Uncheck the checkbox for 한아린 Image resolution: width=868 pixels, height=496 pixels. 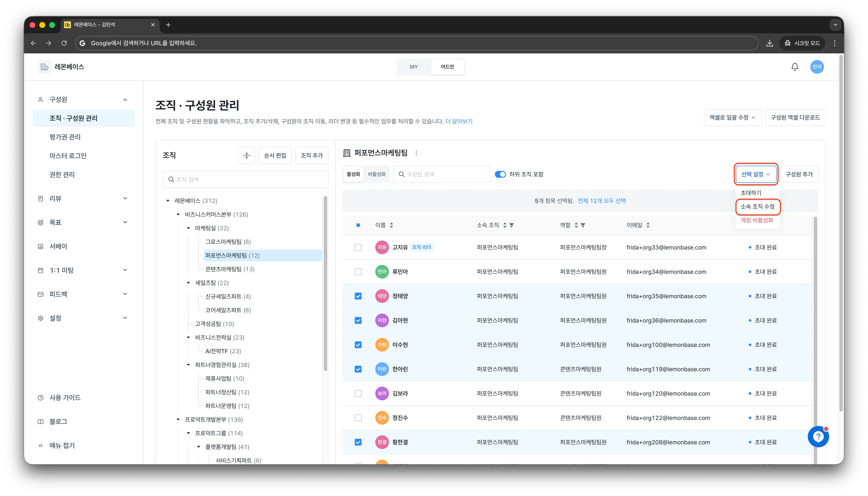(x=358, y=369)
